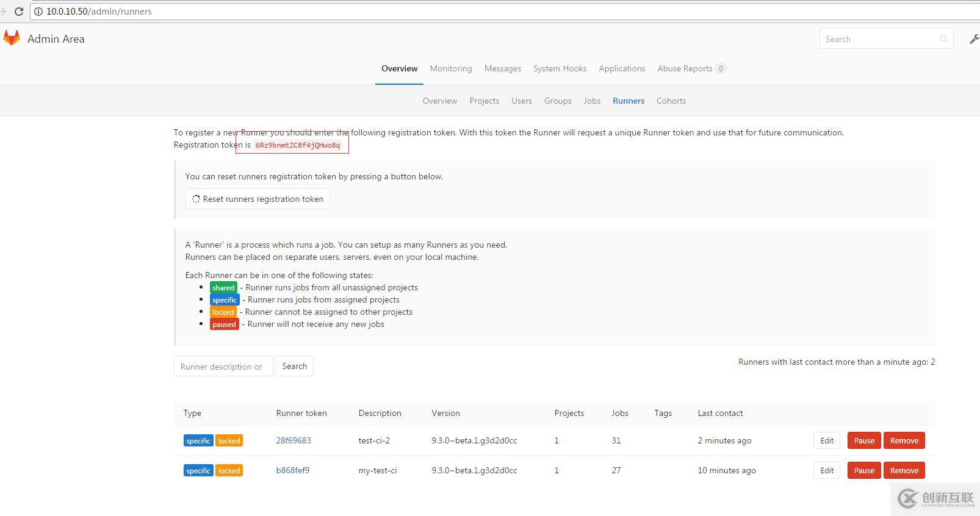Select the Overview sub-navigation item
This screenshot has width=980, height=516.
439,101
